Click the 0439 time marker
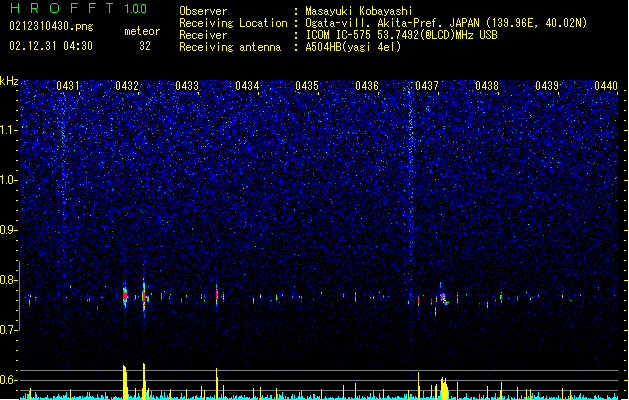Viewport: 629px width, 400px height. [x=547, y=86]
